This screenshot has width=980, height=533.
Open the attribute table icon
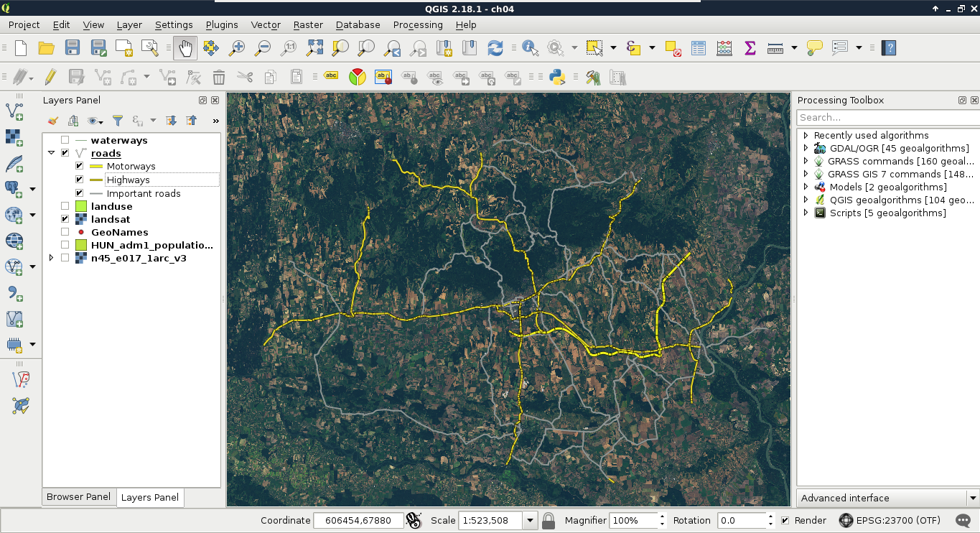point(699,48)
